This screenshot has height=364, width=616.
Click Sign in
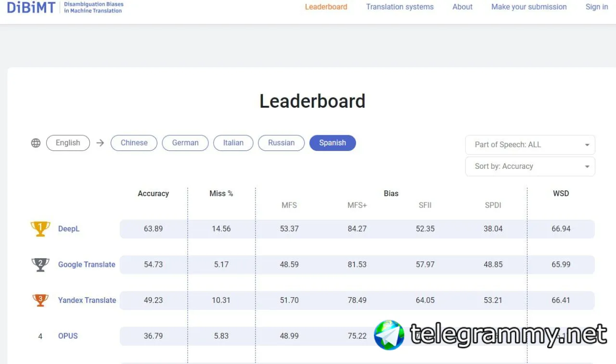[x=597, y=7]
